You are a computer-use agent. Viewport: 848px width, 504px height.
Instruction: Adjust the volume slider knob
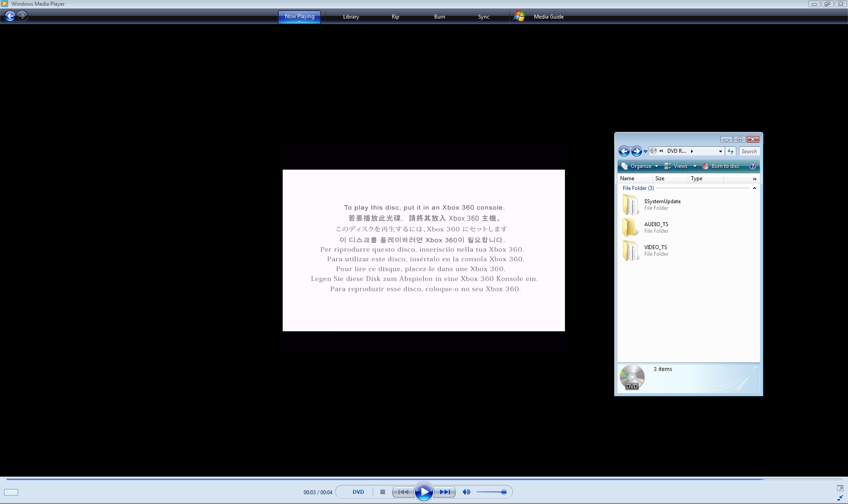(503, 492)
